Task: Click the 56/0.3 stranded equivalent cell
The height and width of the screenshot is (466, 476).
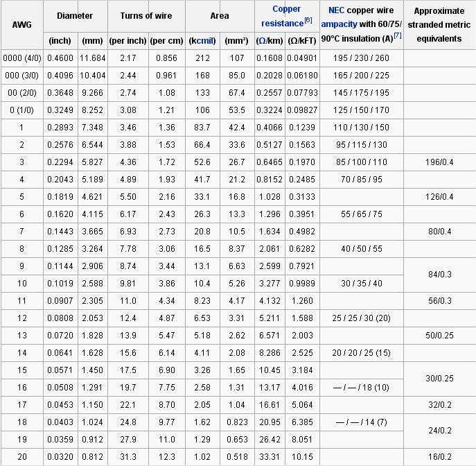Action: pos(439,300)
